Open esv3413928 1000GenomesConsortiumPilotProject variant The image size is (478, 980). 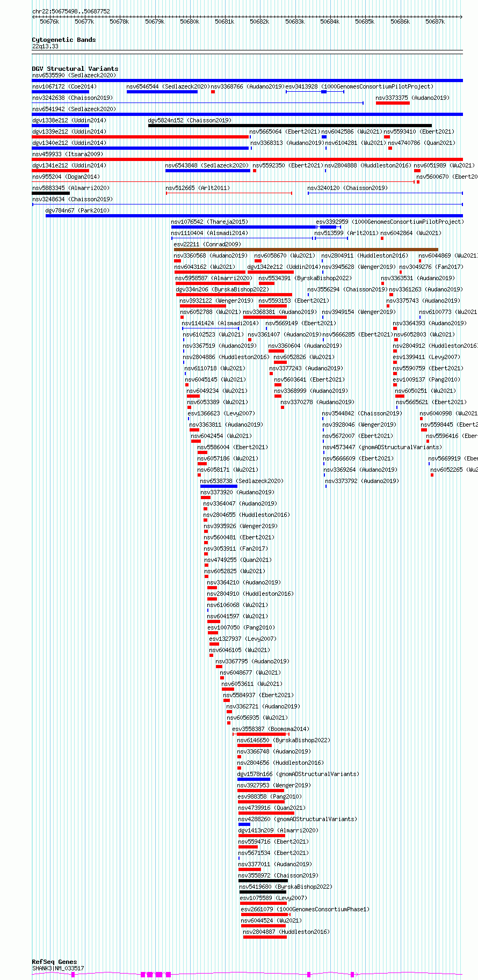[359, 86]
